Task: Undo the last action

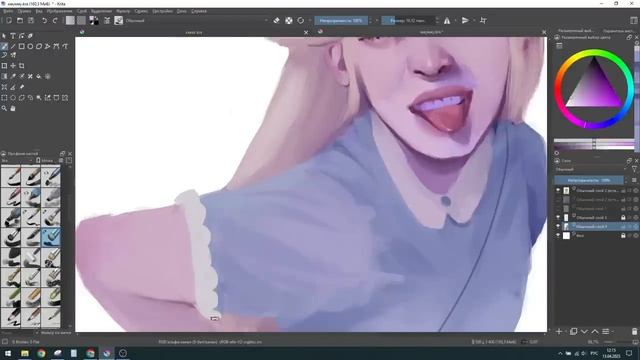Action: pyautogui.click(x=44, y=20)
